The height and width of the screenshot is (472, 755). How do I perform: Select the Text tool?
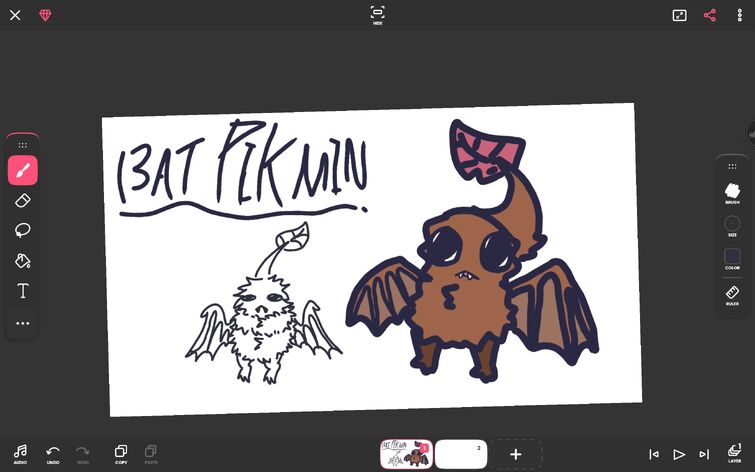pyautogui.click(x=23, y=291)
